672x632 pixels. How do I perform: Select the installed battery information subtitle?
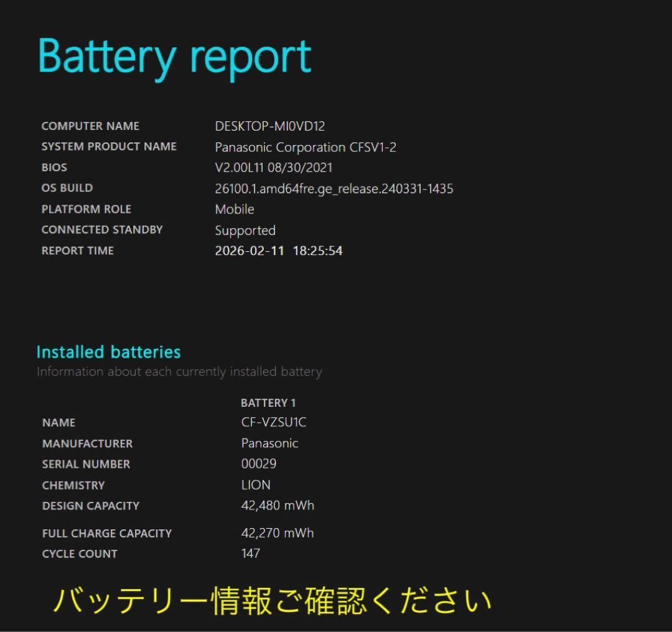pyautogui.click(x=180, y=371)
